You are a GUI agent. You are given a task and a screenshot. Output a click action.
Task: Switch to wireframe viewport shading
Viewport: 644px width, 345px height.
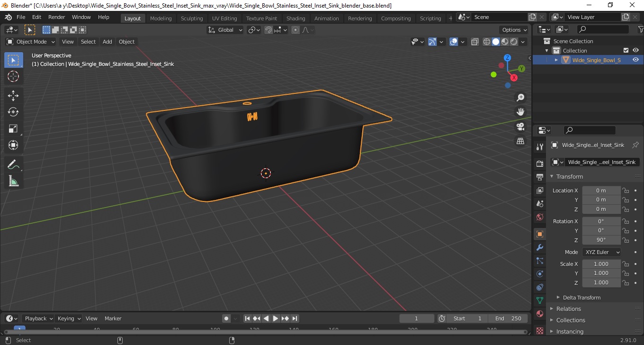pyautogui.click(x=487, y=42)
